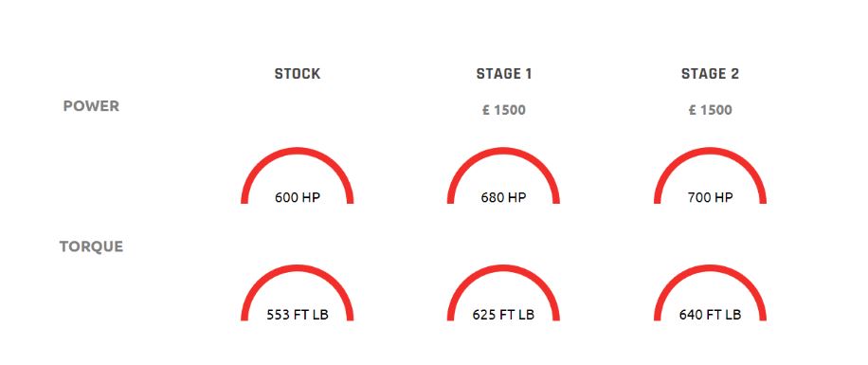Click the red arc above 700 HP
The image size is (868, 365).
(711, 151)
